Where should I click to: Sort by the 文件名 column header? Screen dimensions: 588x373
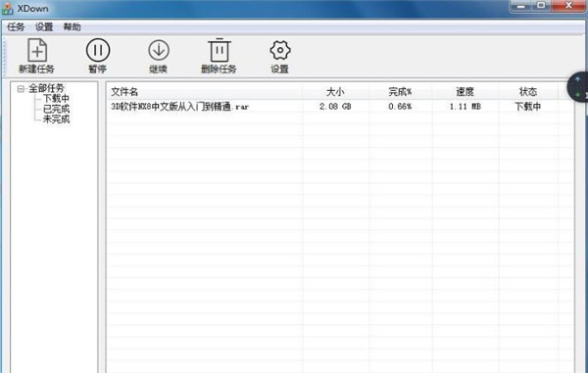[205, 92]
